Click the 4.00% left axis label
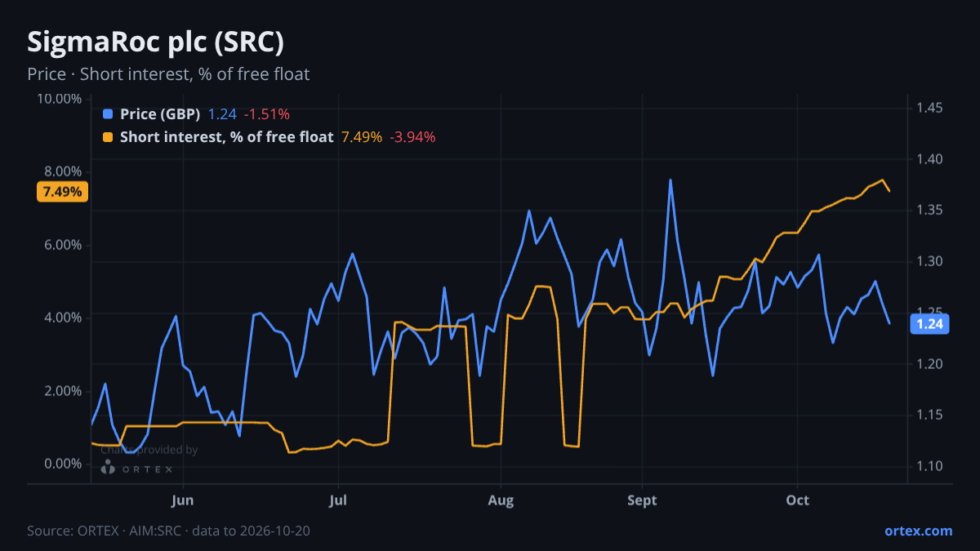Image resolution: width=980 pixels, height=551 pixels. (x=62, y=318)
